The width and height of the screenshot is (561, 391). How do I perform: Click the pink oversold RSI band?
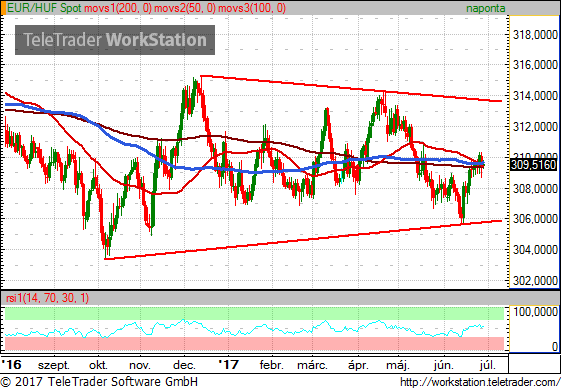click(x=254, y=343)
